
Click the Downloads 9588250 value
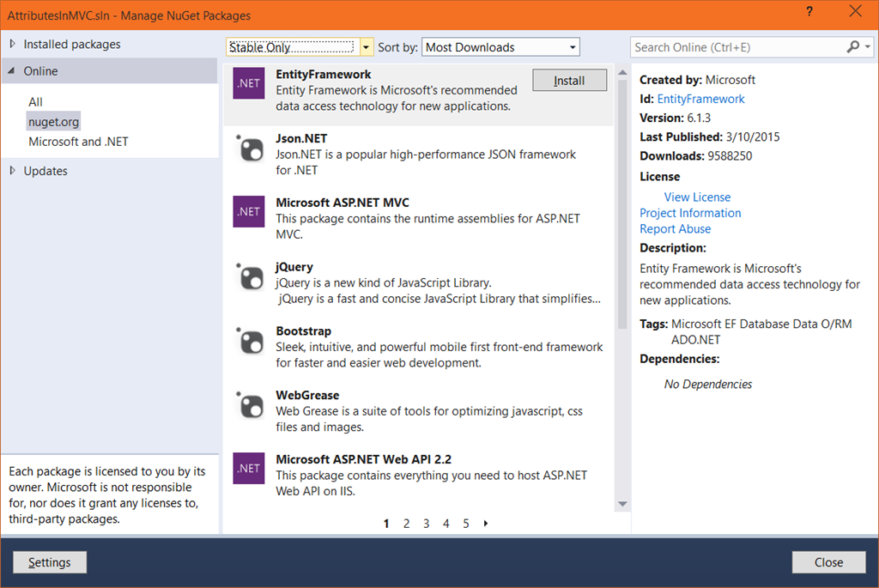(x=730, y=156)
